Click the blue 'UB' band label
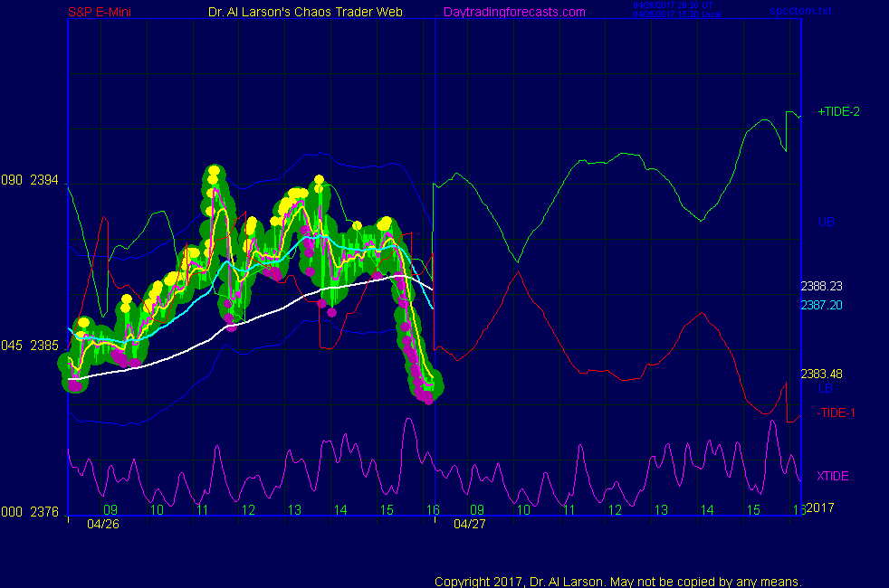The height and width of the screenshot is (588, 889). tap(826, 222)
